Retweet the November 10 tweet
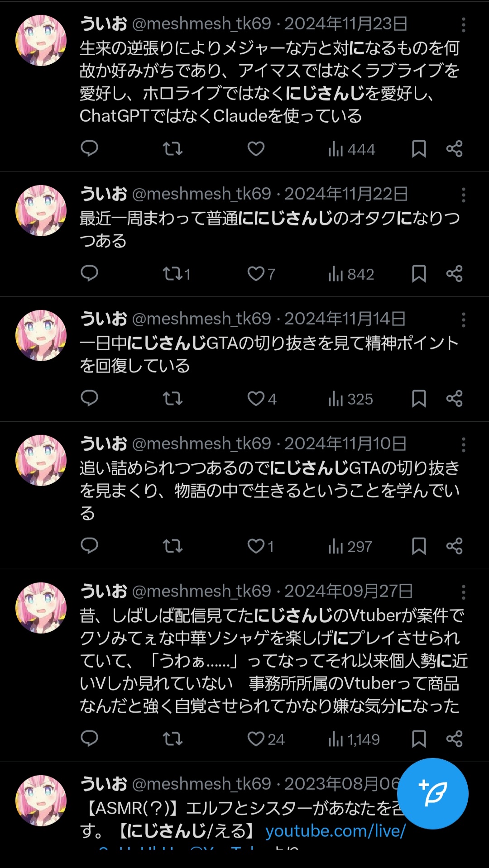The width and height of the screenshot is (489, 868). (x=173, y=546)
